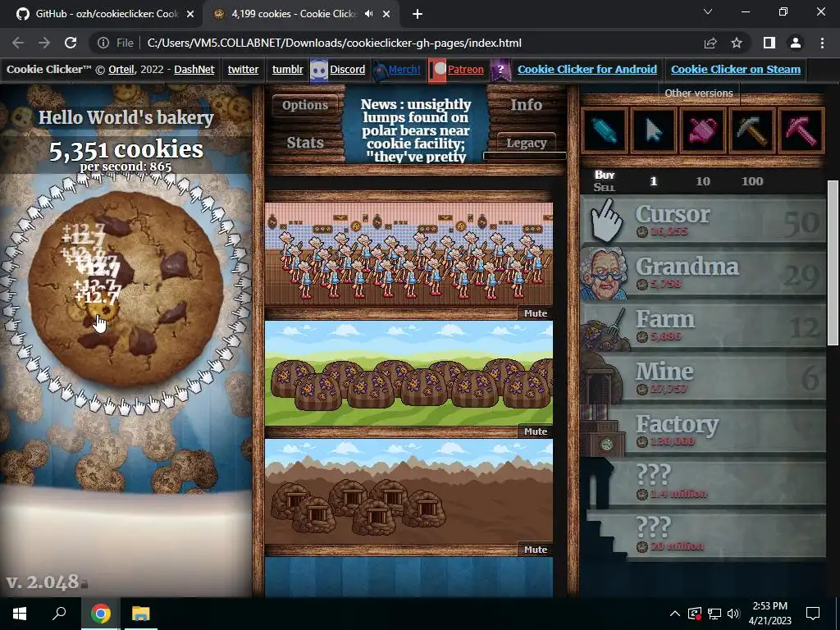This screenshot has width=840, height=630.
Task: Click the purple question mark ribbon icon
Action: 500,70
